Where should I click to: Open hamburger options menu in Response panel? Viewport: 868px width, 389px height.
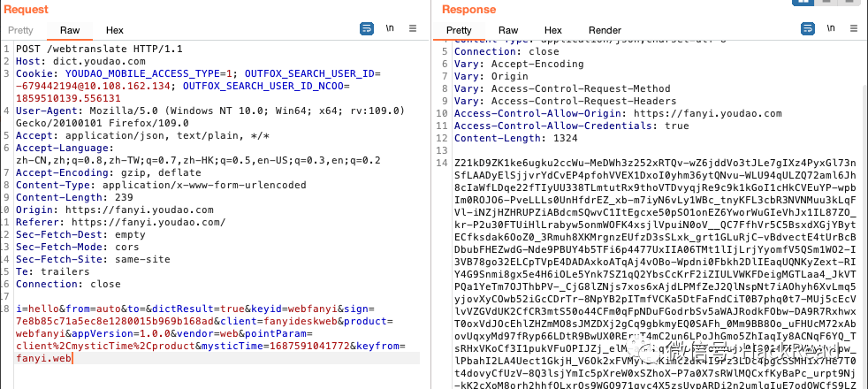point(855,29)
